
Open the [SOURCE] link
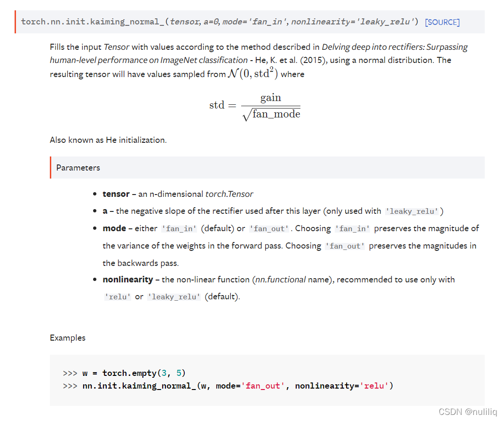pos(442,22)
